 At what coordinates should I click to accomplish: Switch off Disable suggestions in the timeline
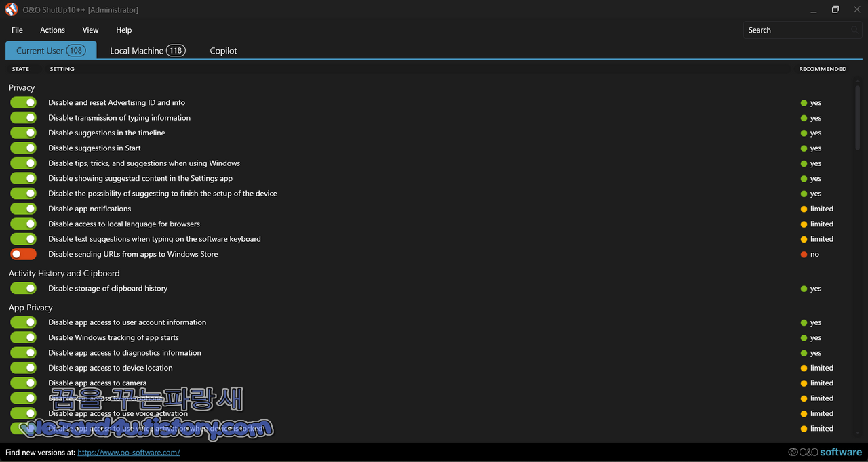click(23, 133)
